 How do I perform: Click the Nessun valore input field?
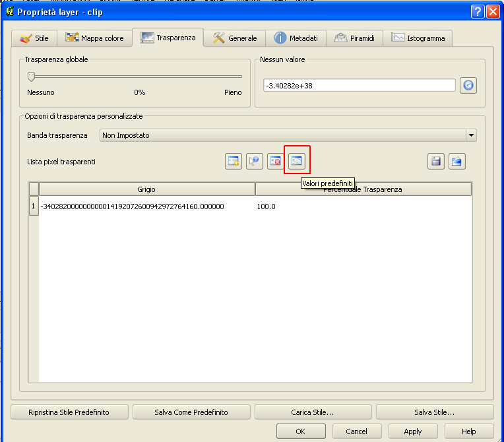tap(359, 86)
